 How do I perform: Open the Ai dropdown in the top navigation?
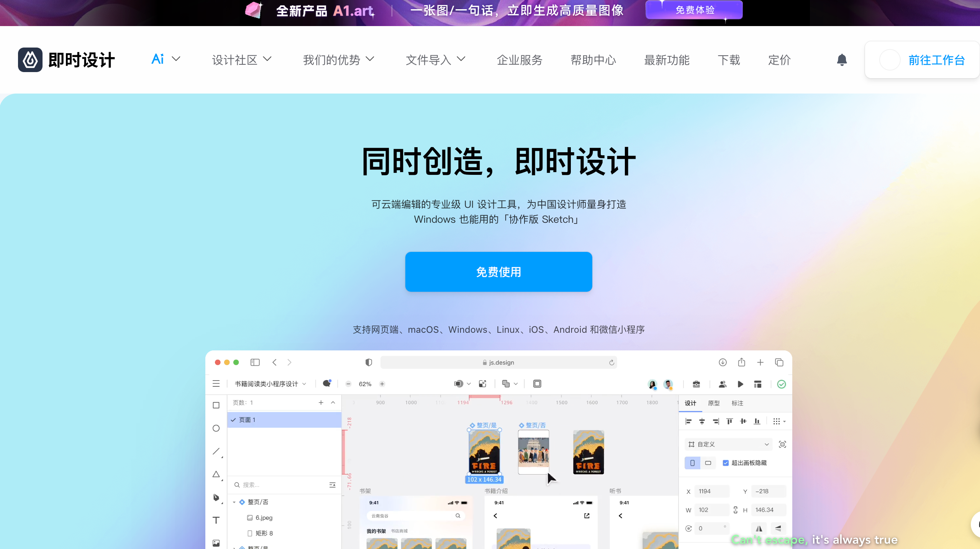pos(165,59)
